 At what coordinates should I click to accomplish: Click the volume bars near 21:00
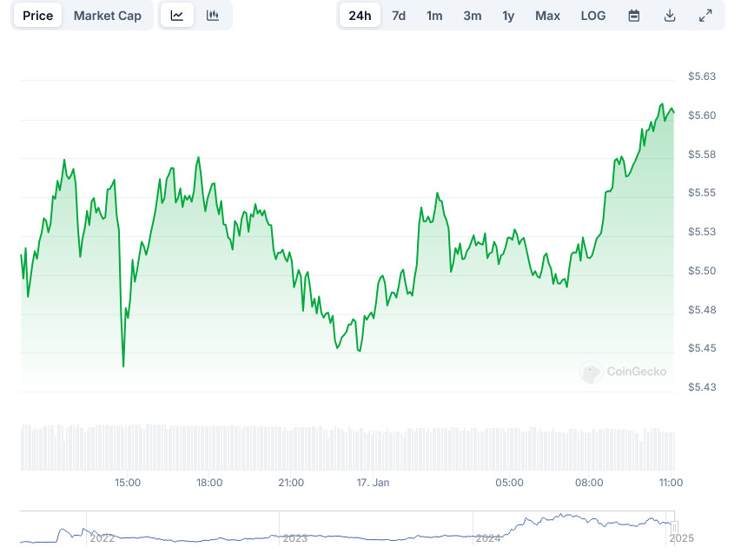point(291,447)
